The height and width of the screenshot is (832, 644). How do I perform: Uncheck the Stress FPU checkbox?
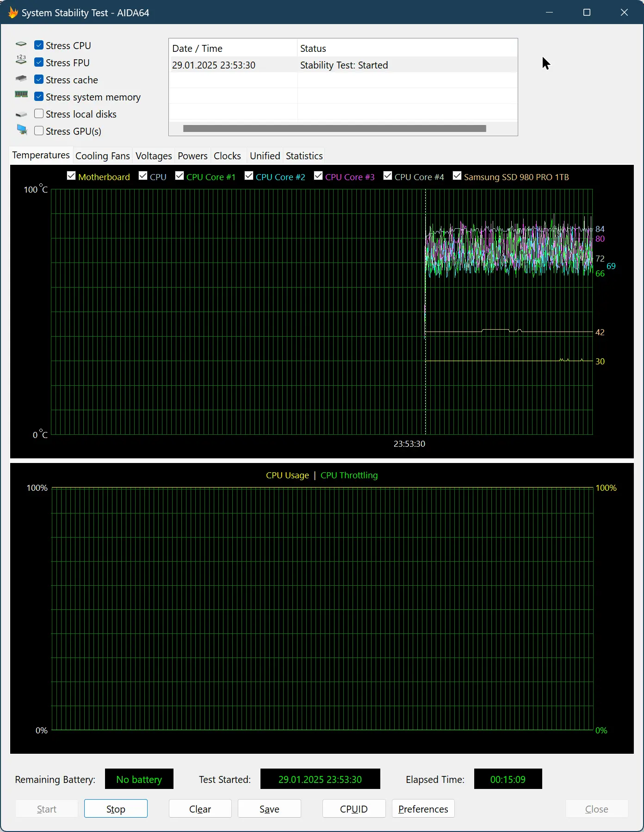tap(39, 63)
